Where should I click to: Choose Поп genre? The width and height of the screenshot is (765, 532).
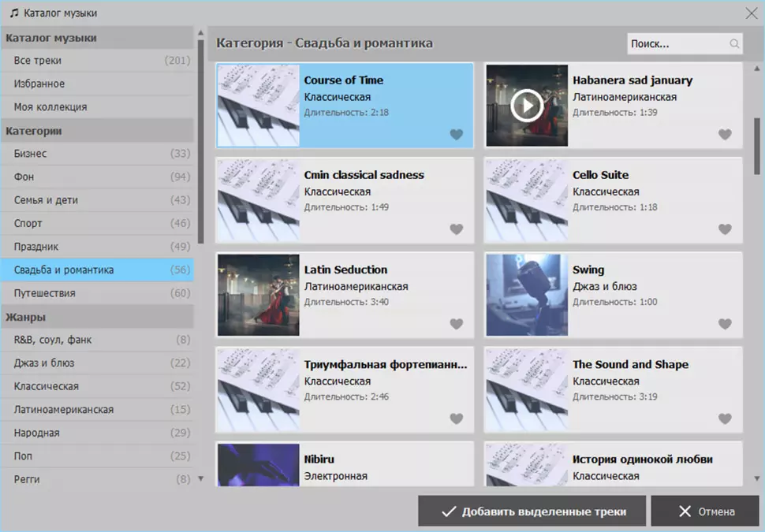97,456
